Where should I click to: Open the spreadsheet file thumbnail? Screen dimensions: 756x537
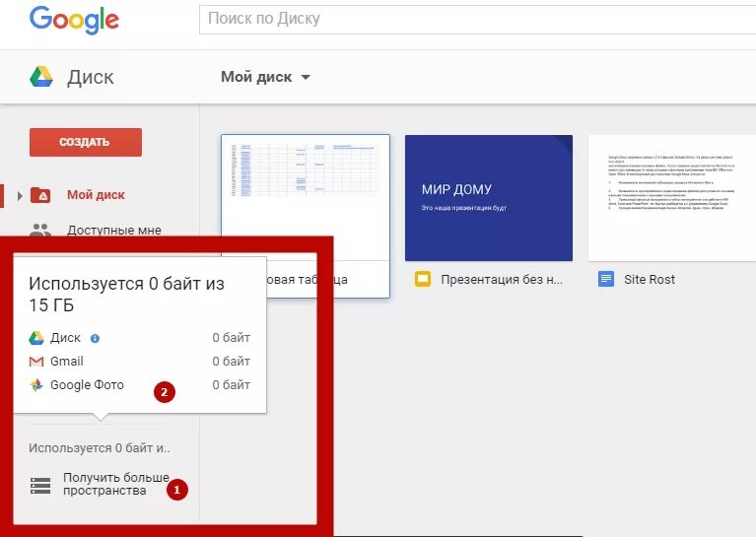click(306, 198)
